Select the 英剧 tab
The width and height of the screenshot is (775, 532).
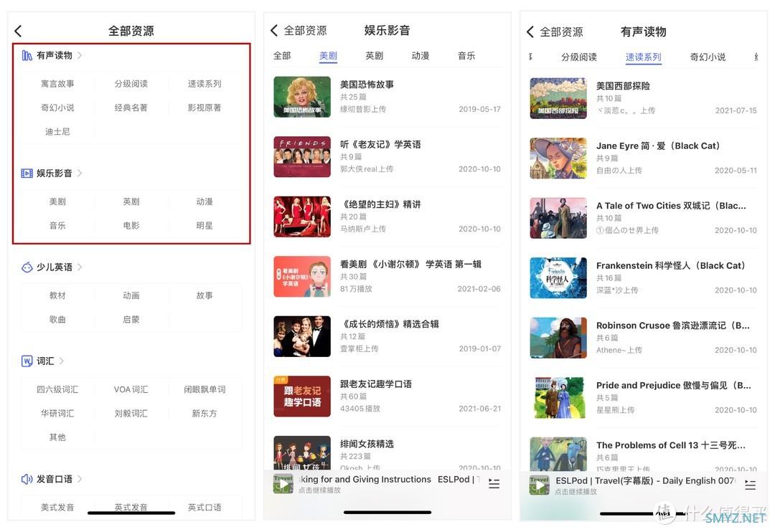click(374, 56)
